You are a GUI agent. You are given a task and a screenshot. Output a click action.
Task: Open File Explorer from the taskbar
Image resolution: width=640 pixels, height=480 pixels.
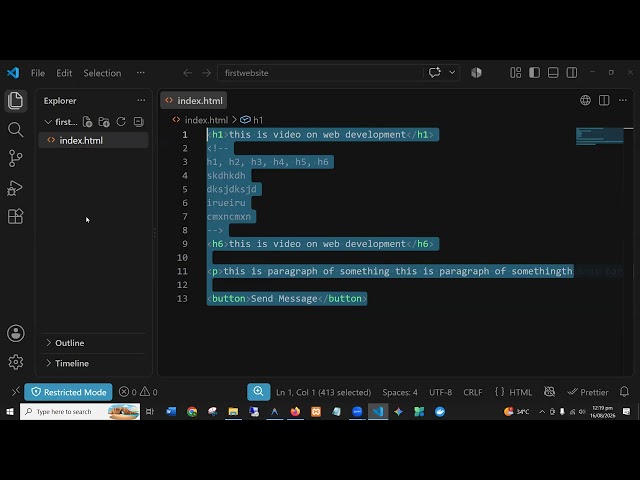pyautogui.click(x=233, y=411)
